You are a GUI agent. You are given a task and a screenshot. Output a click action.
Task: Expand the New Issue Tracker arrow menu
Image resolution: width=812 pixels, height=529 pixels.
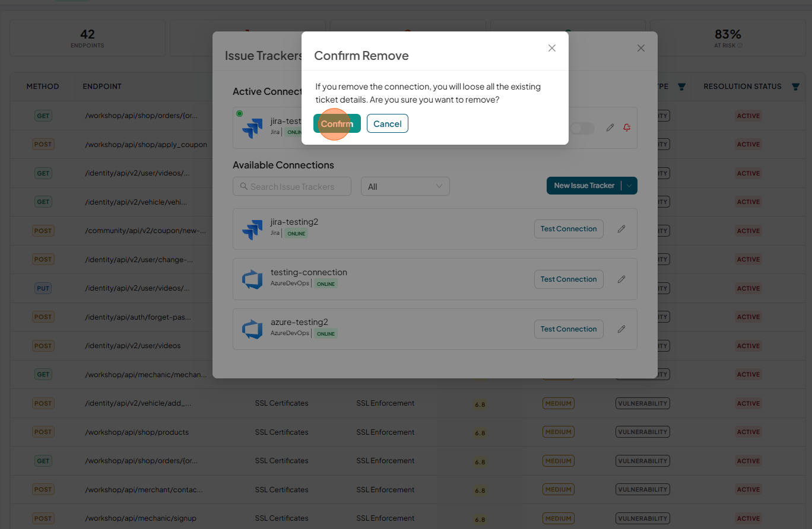tap(630, 186)
